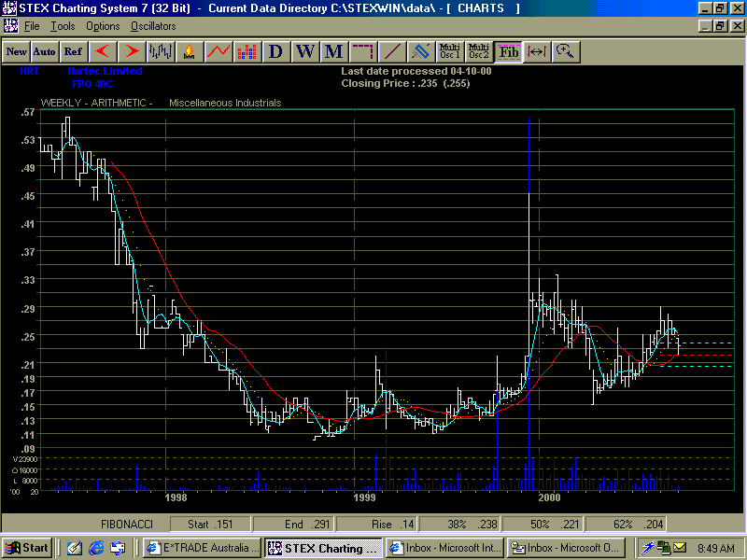747x560 pixels.
Task: Switch to STEX Charting taskbar button
Action: tap(323, 548)
